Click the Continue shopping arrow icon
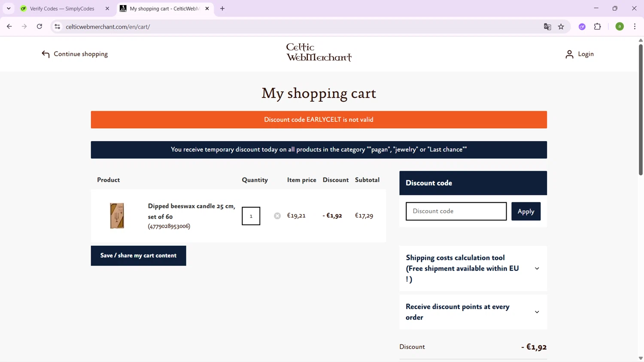The height and width of the screenshot is (362, 644). point(46,54)
